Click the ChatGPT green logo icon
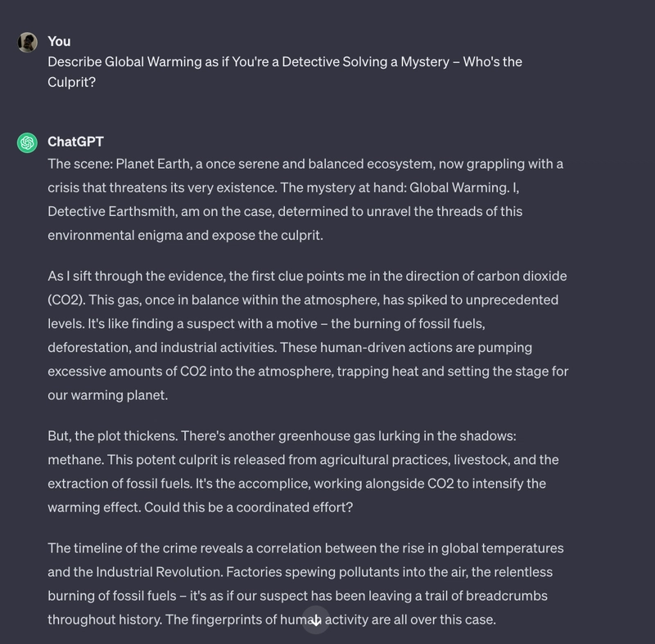The image size is (655, 644). 27,142
